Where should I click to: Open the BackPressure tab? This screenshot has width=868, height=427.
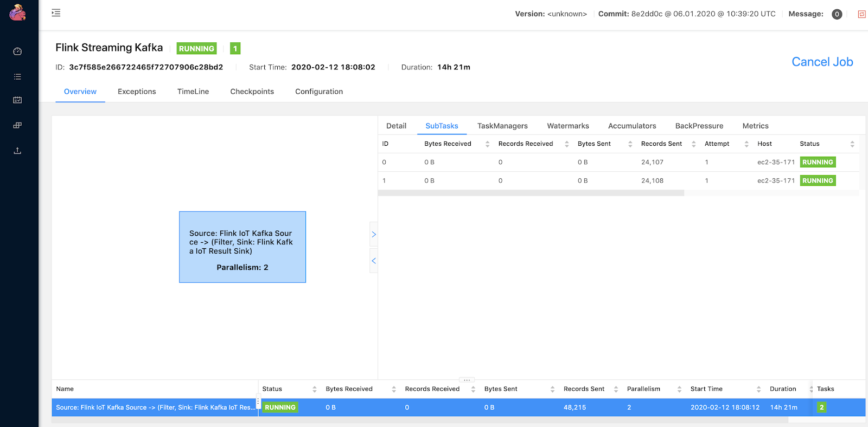tap(699, 126)
